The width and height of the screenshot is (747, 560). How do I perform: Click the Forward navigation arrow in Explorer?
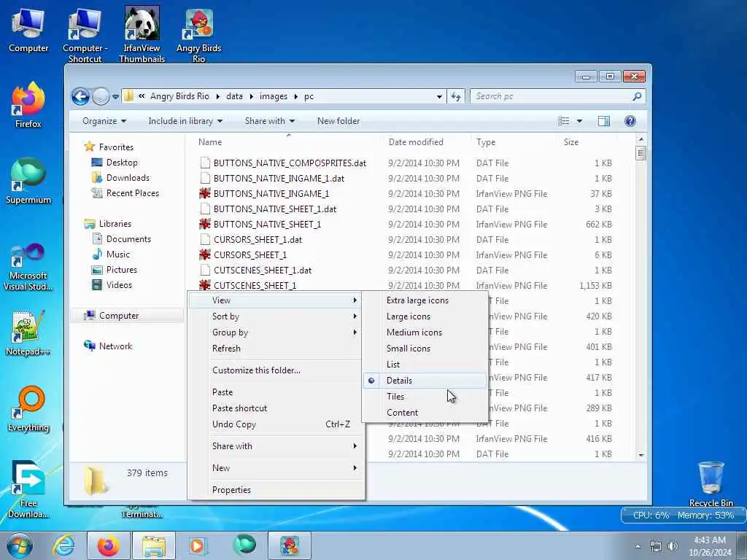click(101, 97)
